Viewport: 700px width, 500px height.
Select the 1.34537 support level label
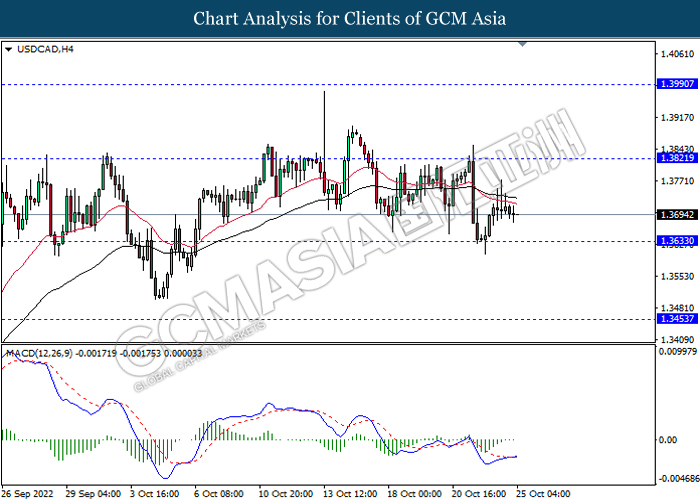677,319
